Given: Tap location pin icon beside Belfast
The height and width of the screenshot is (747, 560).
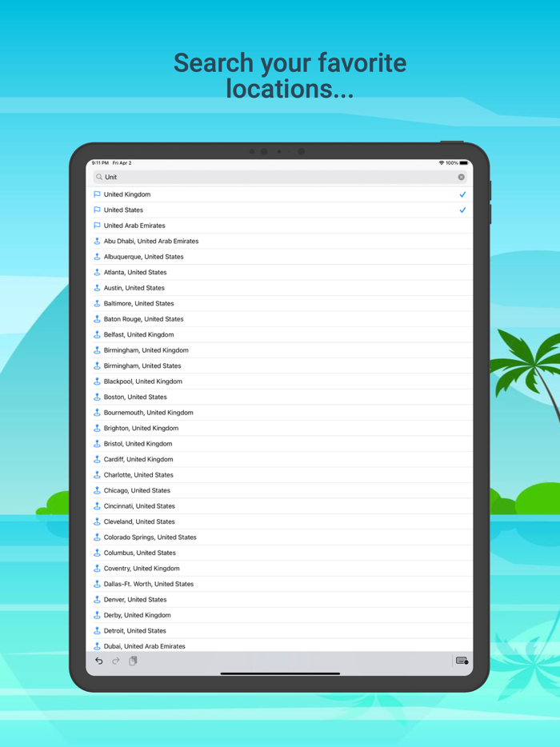Looking at the screenshot, I should coord(97,334).
